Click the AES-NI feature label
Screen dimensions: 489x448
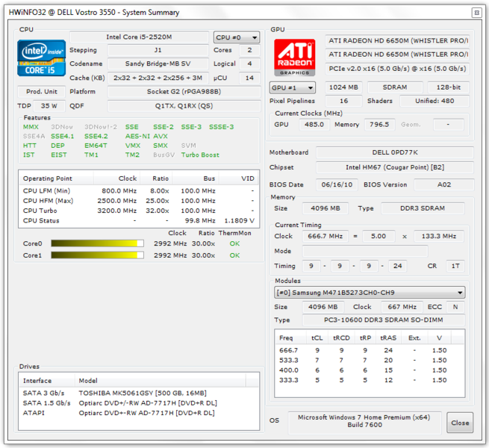tap(137, 137)
